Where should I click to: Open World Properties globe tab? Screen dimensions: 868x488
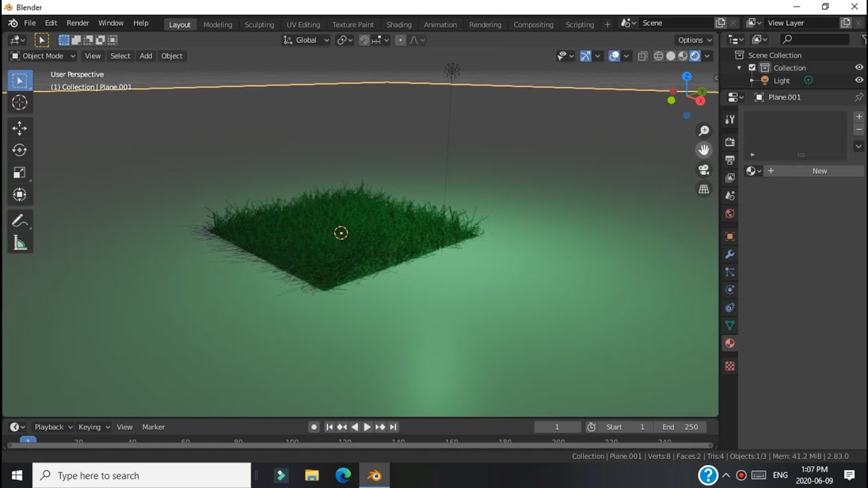click(730, 213)
